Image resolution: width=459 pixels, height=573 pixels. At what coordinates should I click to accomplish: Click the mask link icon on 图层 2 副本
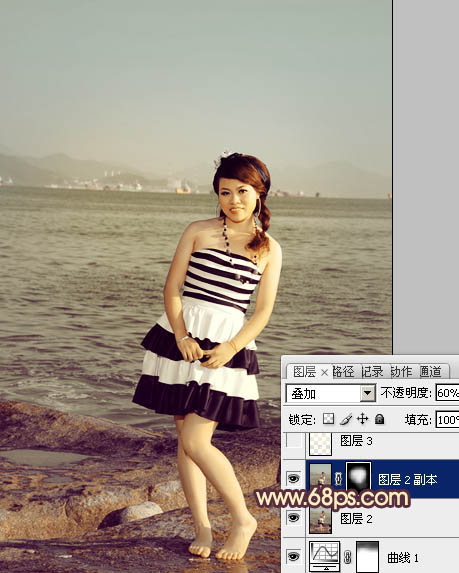click(338, 478)
